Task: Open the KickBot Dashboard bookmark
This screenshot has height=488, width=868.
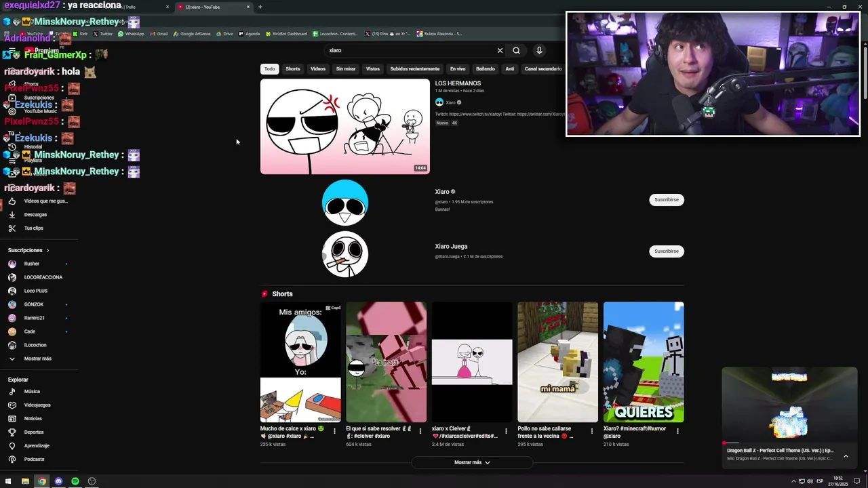Action: point(286,34)
